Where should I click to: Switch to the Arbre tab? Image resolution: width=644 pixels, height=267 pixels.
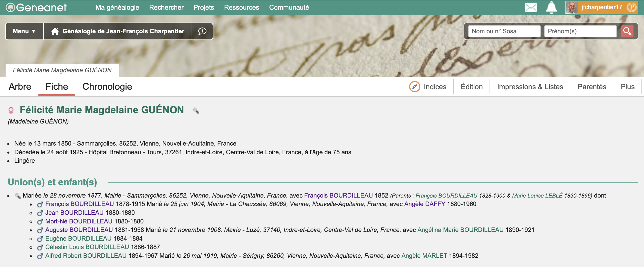tap(20, 87)
